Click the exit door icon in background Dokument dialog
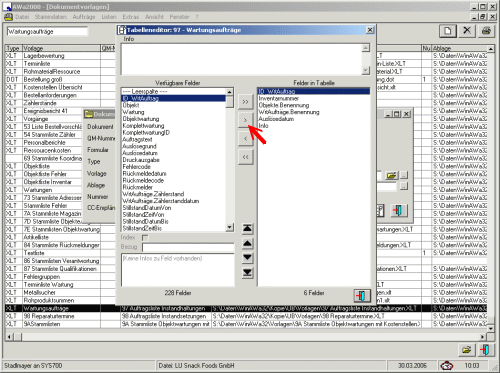Viewport: 500px width, 373px height. (399, 211)
